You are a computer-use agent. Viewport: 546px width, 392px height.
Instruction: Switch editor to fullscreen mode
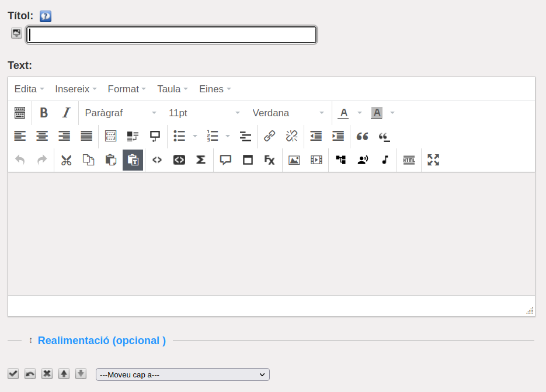coord(433,160)
